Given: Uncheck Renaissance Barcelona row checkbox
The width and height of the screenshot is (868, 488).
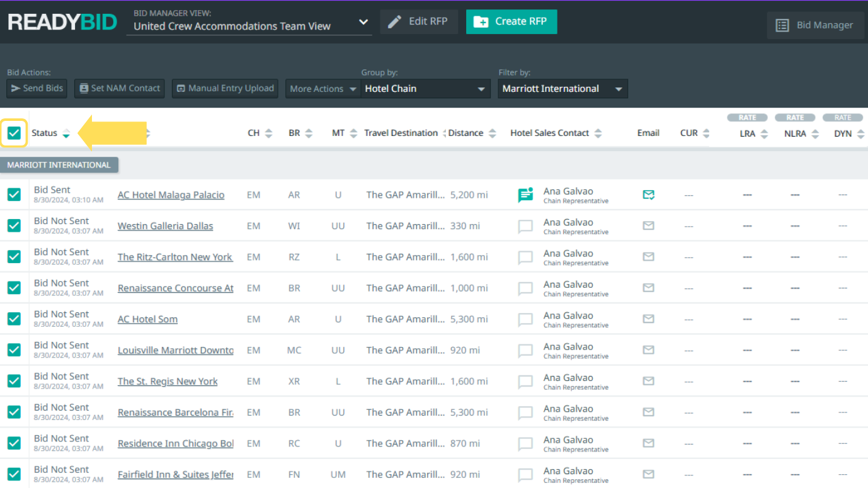Looking at the screenshot, I should [14, 412].
